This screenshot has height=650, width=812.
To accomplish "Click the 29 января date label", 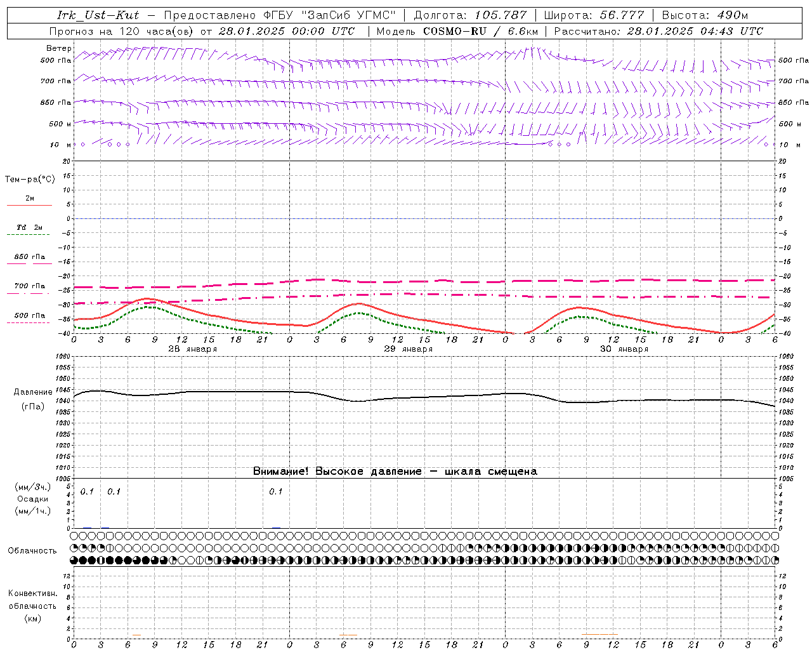I will tap(409, 349).
